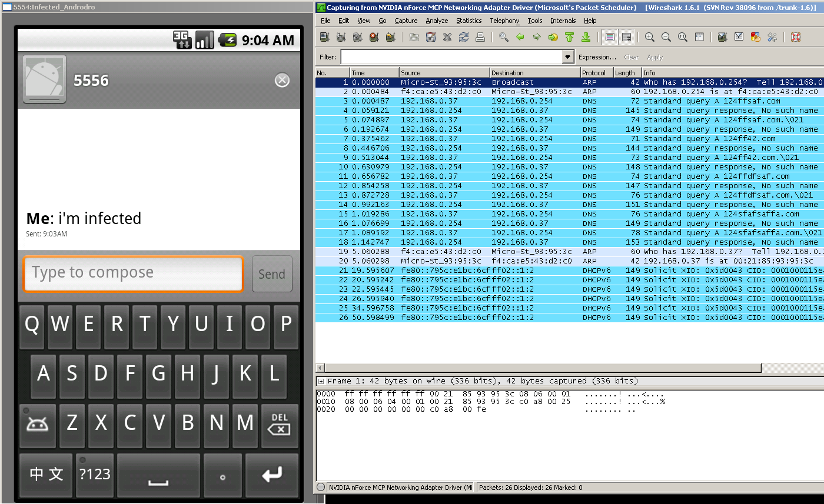This screenshot has height=504, width=824.
Task: Click the print packets icon
Action: tap(480, 37)
